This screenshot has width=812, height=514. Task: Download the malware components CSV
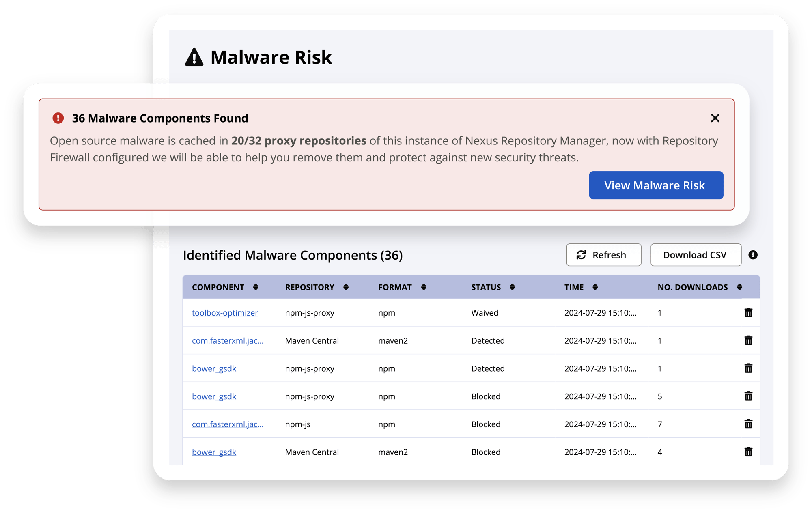coord(696,255)
